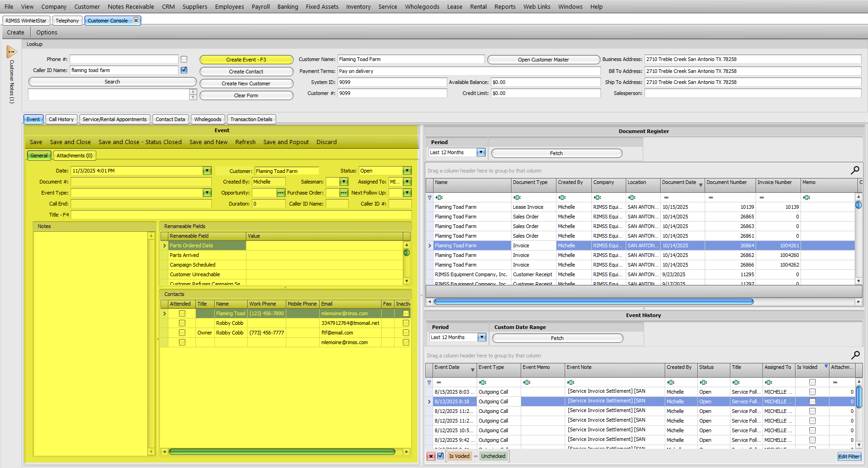Click the Opportunity ellipsis lookup button
This screenshot has height=468, width=868.
(281, 193)
